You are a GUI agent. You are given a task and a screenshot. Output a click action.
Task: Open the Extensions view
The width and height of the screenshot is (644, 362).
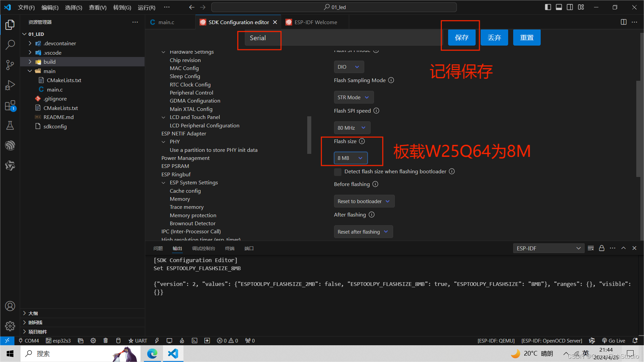(10, 106)
